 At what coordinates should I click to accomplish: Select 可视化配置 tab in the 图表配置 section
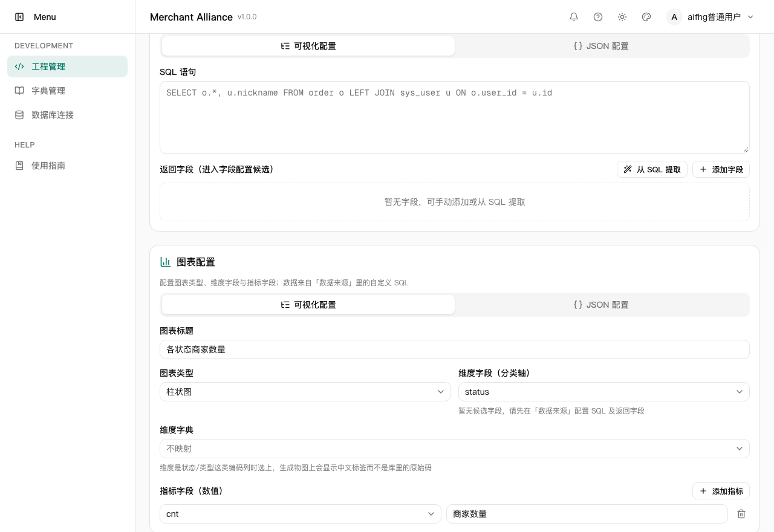[x=308, y=305]
